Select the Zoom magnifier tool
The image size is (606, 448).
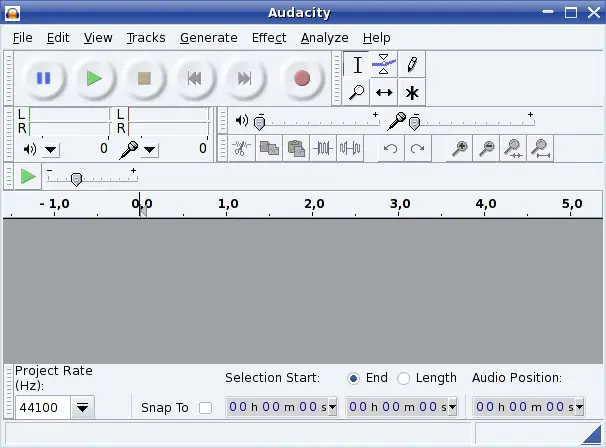click(356, 93)
